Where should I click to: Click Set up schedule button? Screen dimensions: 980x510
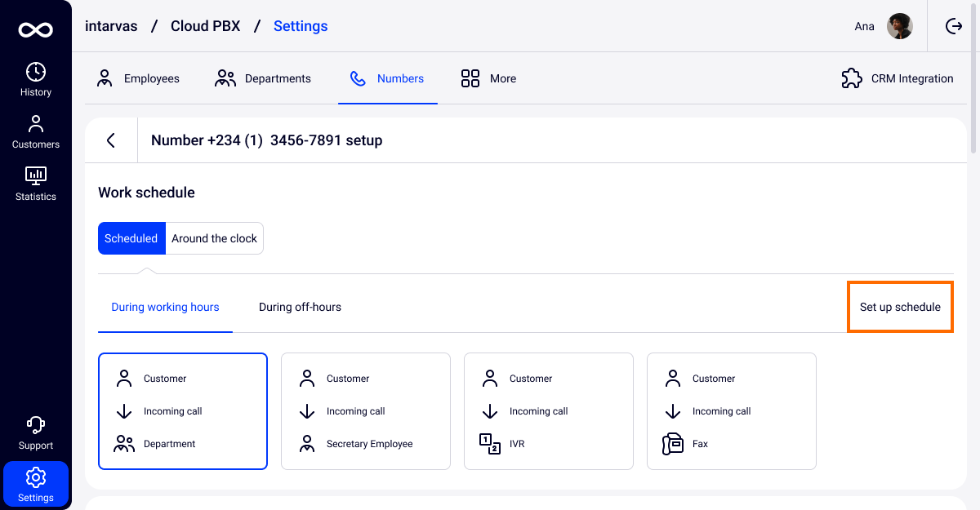[900, 308]
